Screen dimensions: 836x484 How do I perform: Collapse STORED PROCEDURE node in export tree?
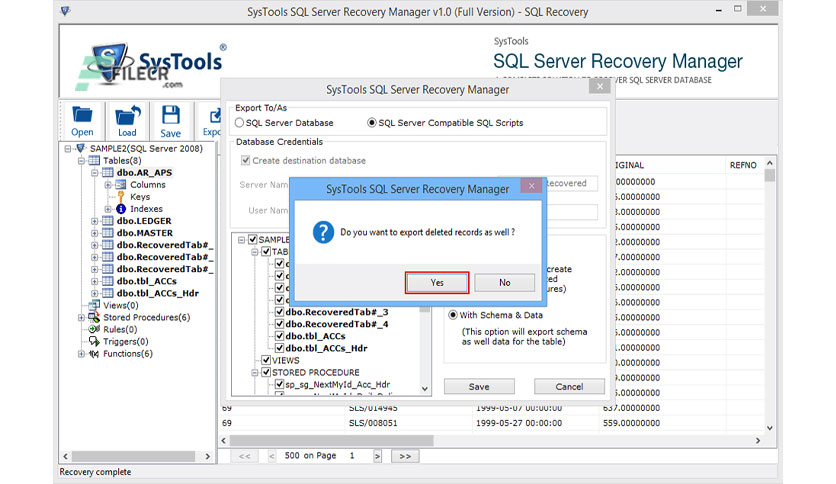(x=254, y=372)
